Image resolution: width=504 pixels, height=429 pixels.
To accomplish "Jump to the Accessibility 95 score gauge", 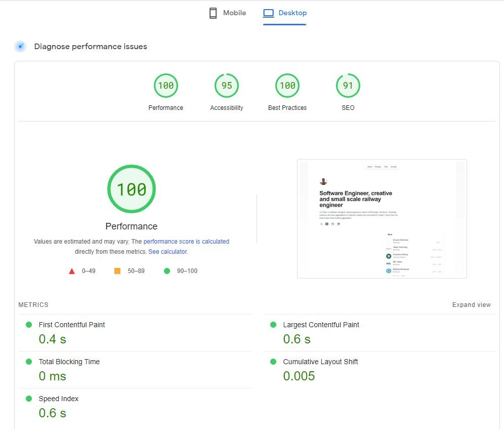I will click(227, 86).
